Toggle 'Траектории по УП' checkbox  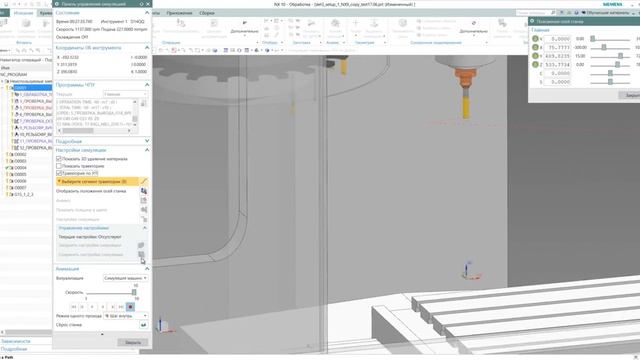(59, 173)
